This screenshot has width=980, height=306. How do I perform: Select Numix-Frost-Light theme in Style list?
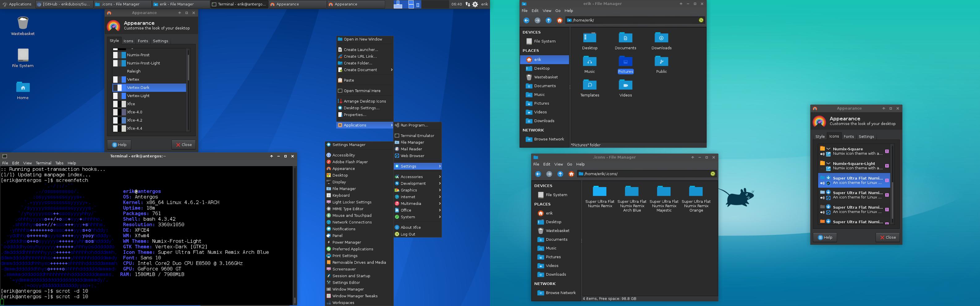[149, 63]
